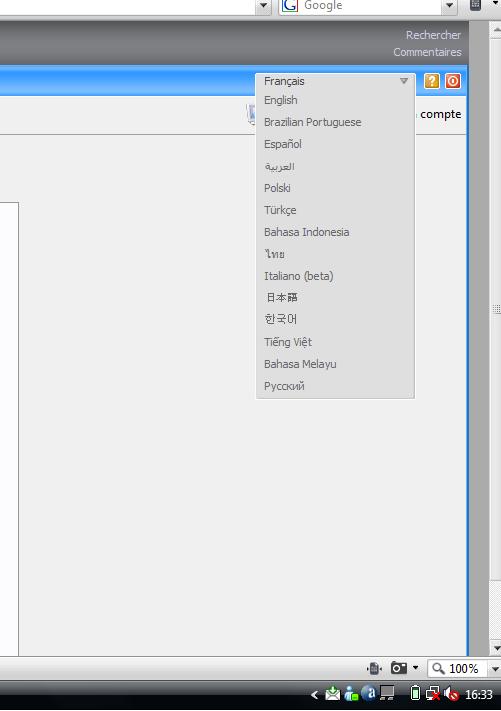Choose Bahasa Indonesia language option

tap(306, 232)
